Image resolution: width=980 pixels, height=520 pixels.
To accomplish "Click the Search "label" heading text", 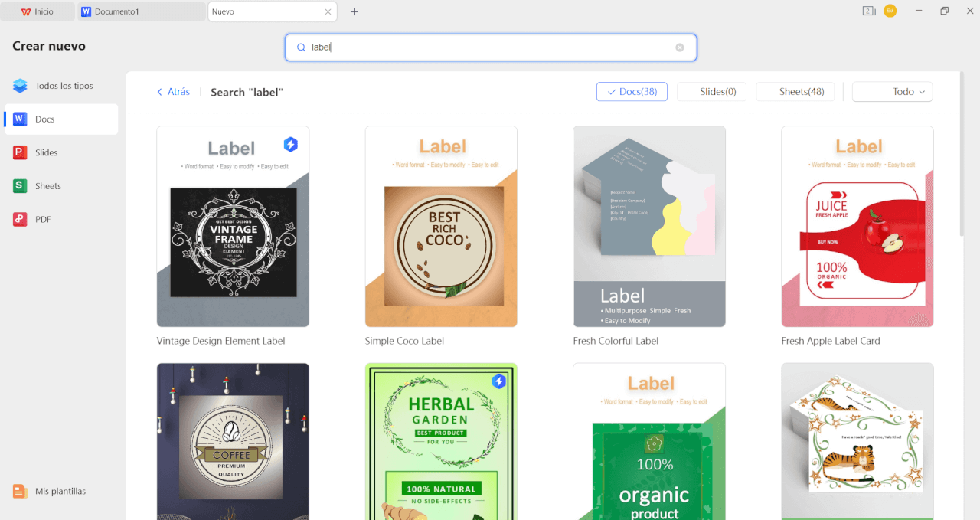I will click(247, 92).
